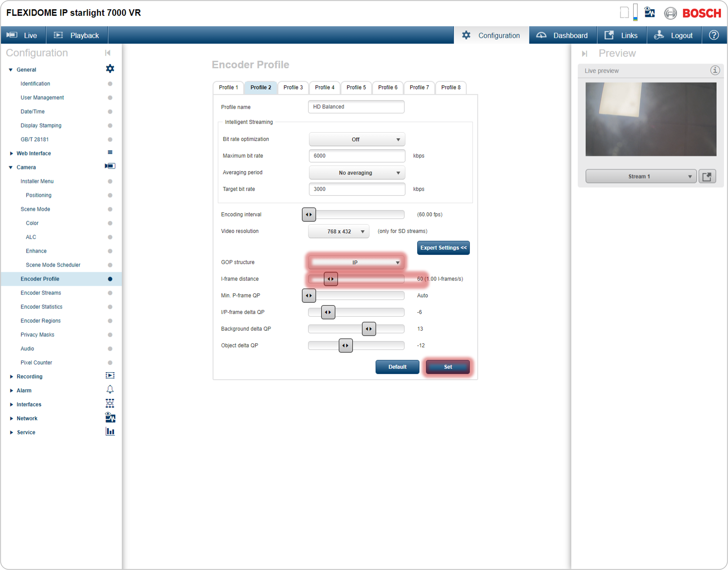
Task: Click the Profile name input field
Action: point(356,107)
